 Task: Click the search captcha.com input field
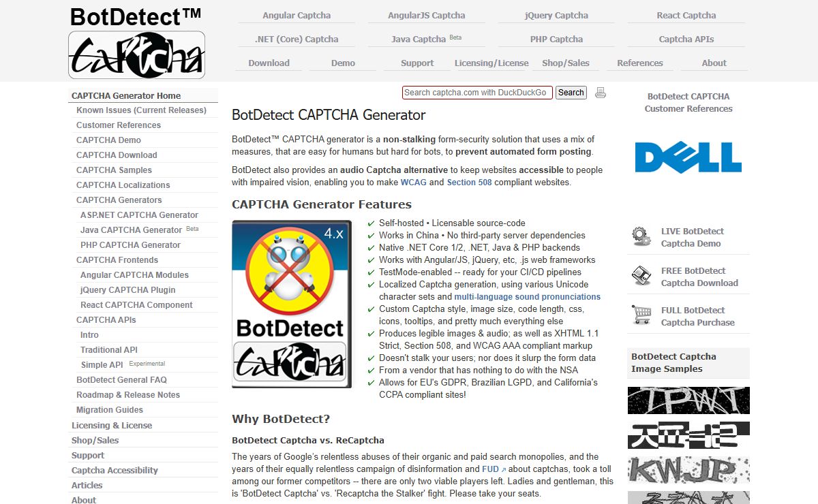pyautogui.click(x=477, y=93)
